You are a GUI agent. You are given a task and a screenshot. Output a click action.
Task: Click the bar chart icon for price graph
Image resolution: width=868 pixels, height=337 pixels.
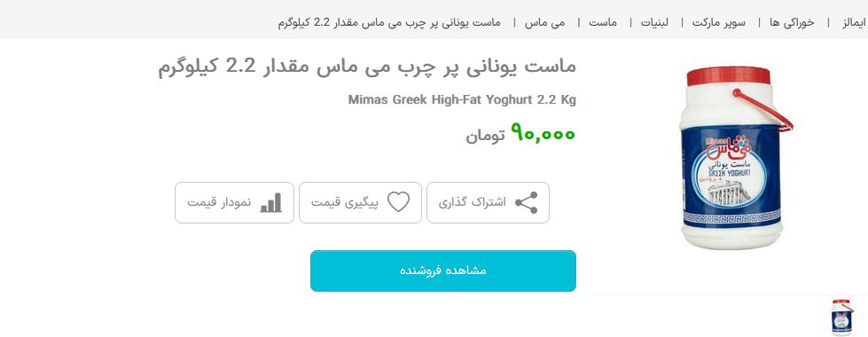271,202
